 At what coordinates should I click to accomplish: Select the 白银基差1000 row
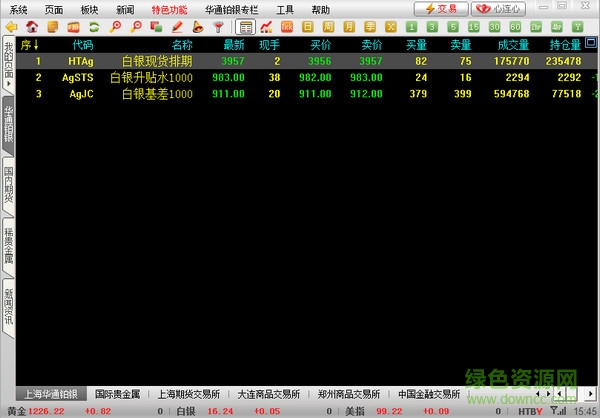(x=307, y=94)
